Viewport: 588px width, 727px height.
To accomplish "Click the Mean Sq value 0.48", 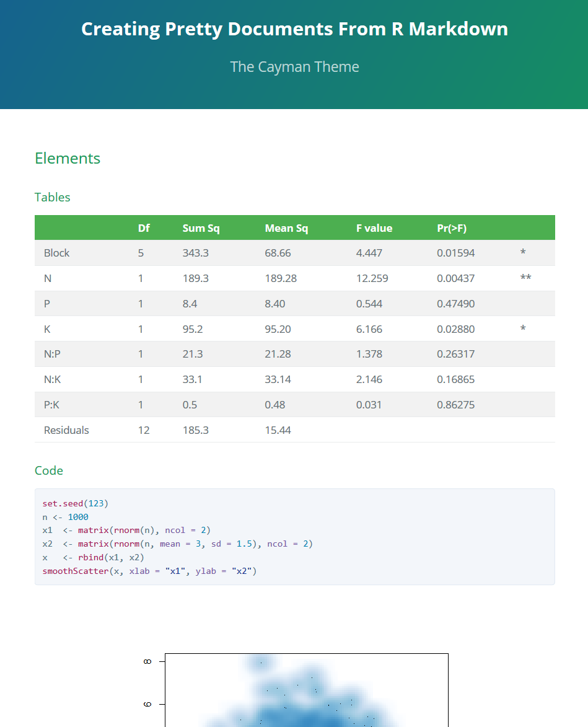I will coord(275,405).
